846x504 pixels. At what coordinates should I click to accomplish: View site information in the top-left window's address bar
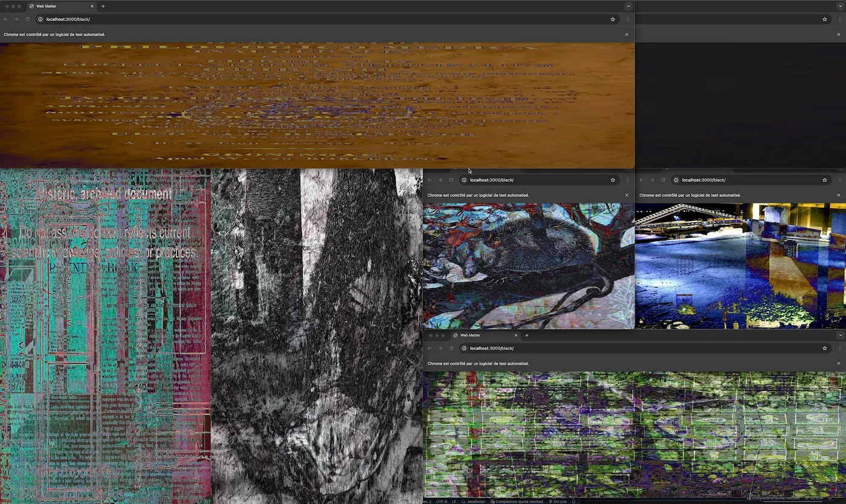point(40,19)
